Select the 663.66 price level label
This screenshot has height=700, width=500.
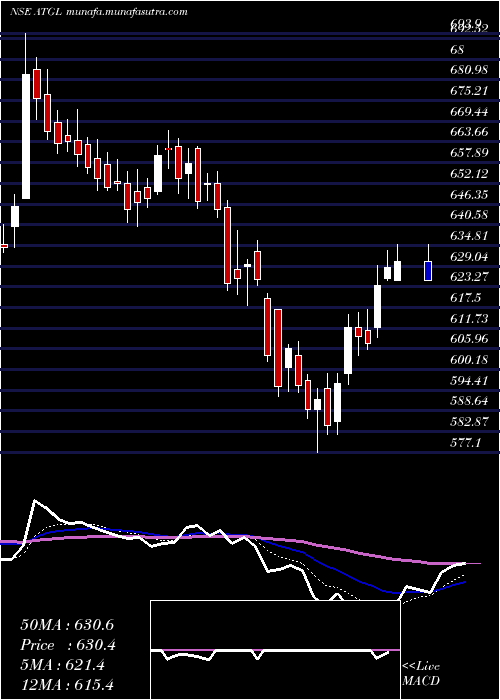point(469,132)
